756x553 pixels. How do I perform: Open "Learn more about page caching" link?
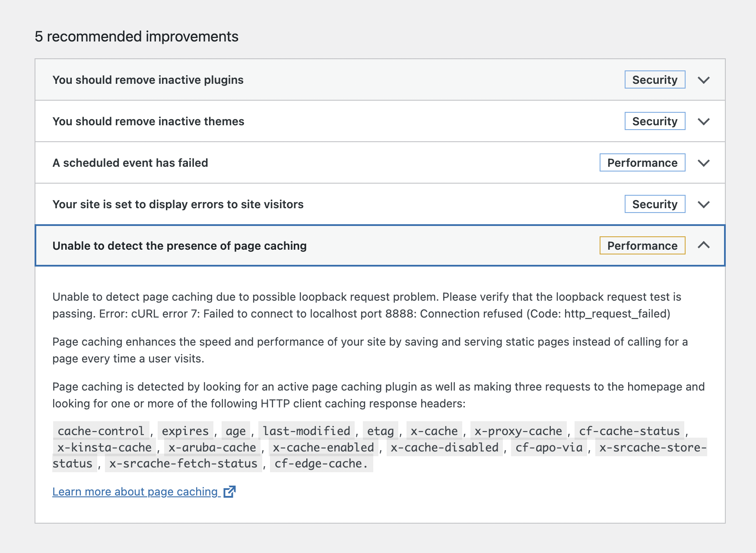click(x=135, y=492)
